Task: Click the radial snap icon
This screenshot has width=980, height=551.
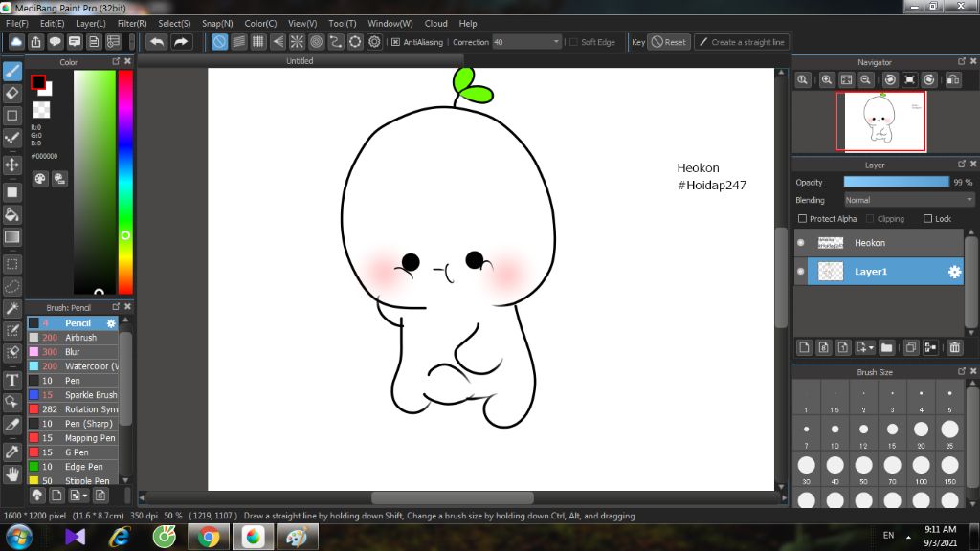Action: (297, 42)
